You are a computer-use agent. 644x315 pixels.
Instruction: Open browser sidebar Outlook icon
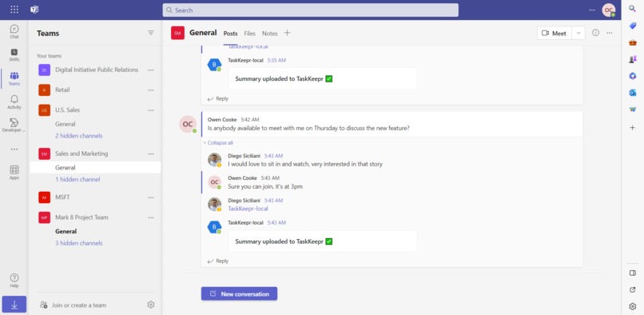[x=633, y=93]
